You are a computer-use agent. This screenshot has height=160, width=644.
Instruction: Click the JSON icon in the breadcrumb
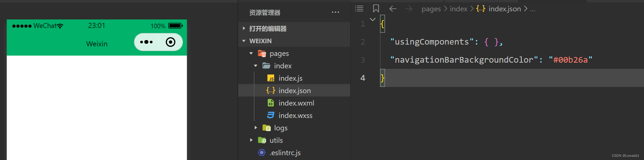pyautogui.click(x=480, y=9)
